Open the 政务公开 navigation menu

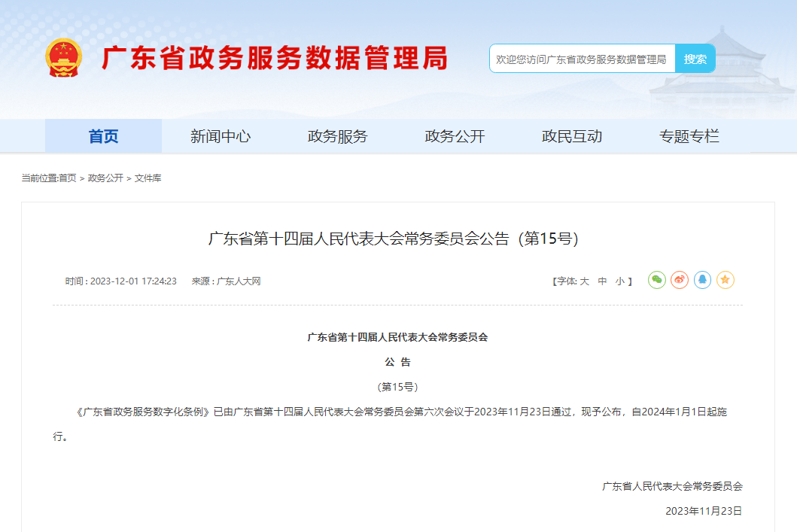tap(455, 135)
